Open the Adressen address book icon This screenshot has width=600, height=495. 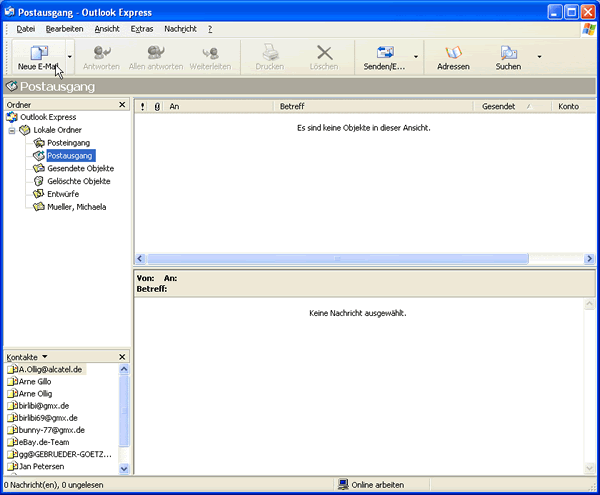(453, 56)
